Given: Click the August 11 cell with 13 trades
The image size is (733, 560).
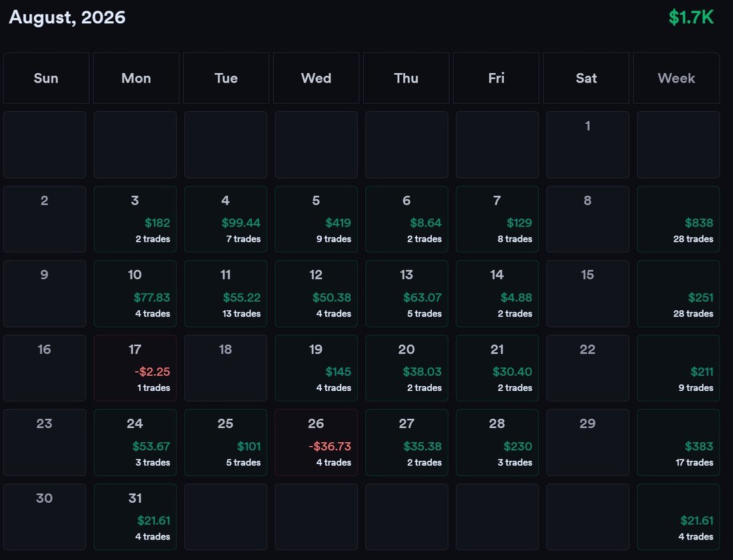Looking at the screenshot, I should [x=226, y=293].
